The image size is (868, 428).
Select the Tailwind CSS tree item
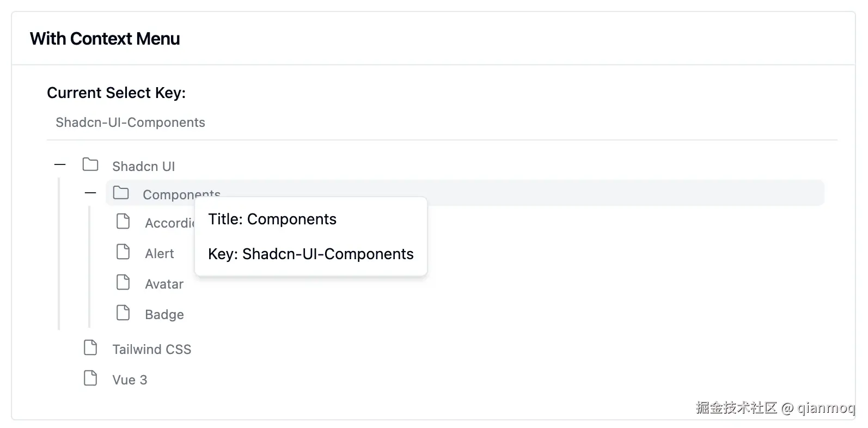[x=151, y=350]
